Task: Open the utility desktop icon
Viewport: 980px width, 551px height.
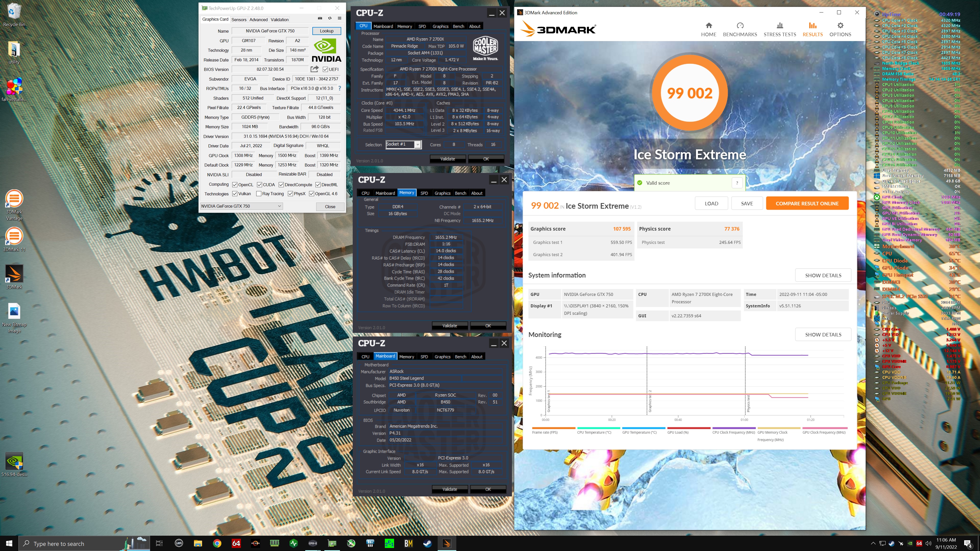Action: (14, 53)
